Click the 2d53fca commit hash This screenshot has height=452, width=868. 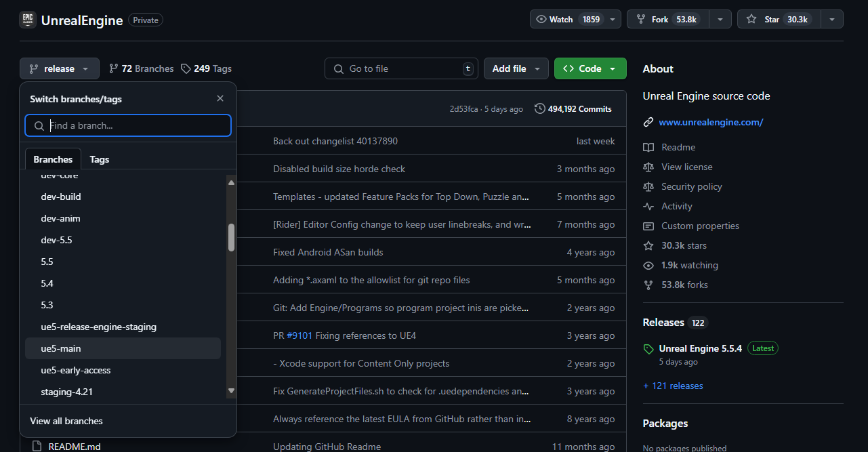click(464, 109)
